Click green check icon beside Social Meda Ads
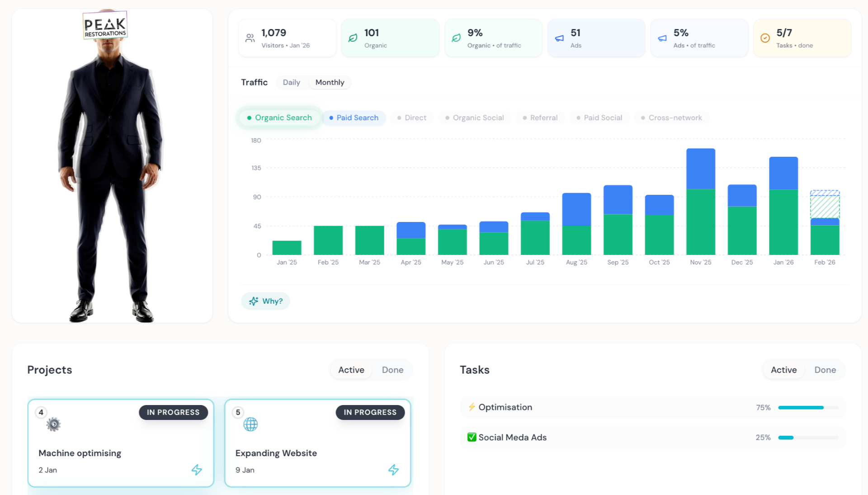Viewport: 868px width, 495px height. [472, 437]
